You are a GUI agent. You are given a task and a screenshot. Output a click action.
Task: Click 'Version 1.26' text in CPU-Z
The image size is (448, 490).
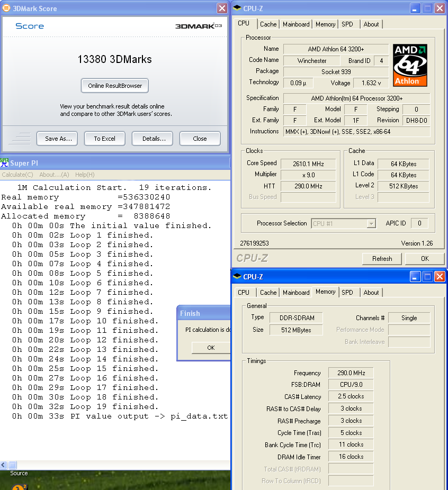coord(417,243)
